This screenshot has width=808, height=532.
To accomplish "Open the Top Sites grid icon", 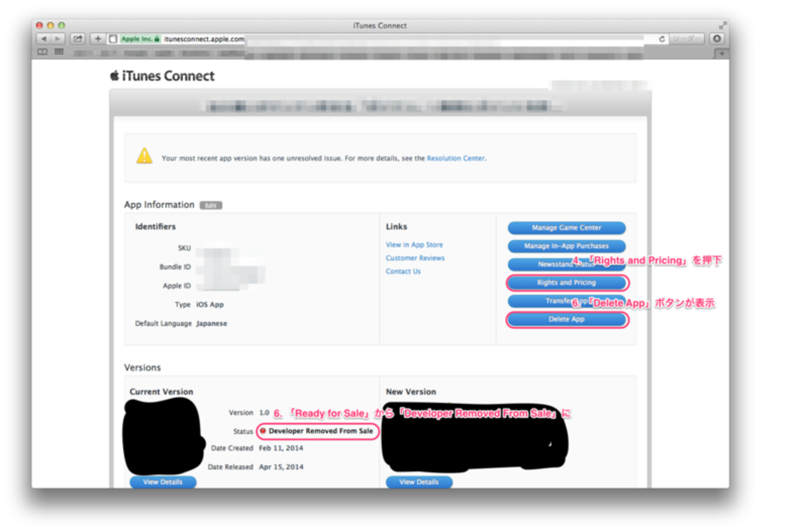I will [58, 52].
